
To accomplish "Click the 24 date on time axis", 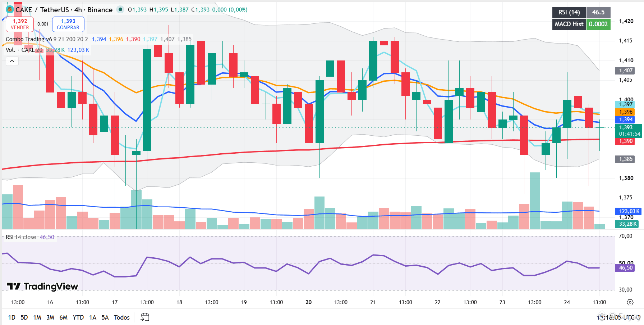I will pyautogui.click(x=567, y=302).
